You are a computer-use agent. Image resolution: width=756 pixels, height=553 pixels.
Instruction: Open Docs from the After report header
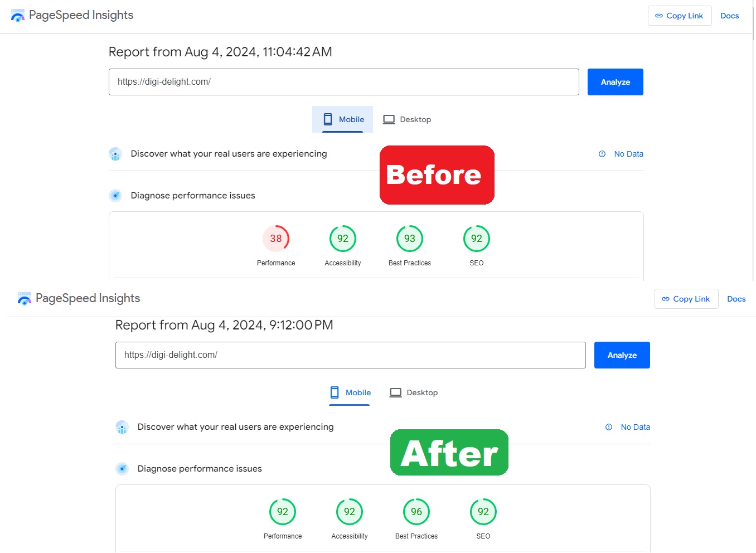(x=736, y=299)
